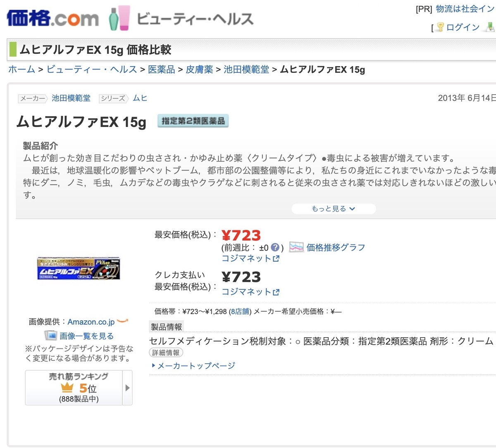This screenshot has height=448, width=496.
Task: Click the sales ranking crown icon
Action: click(67, 388)
